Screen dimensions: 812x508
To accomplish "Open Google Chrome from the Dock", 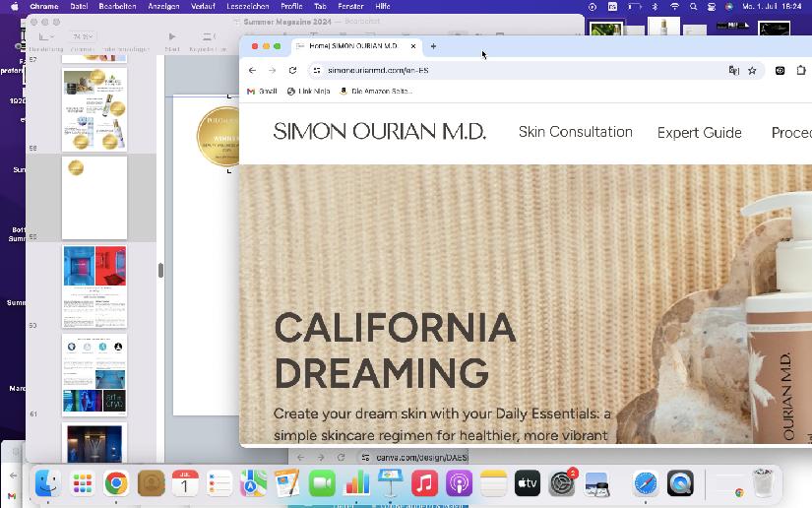I will (116, 483).
